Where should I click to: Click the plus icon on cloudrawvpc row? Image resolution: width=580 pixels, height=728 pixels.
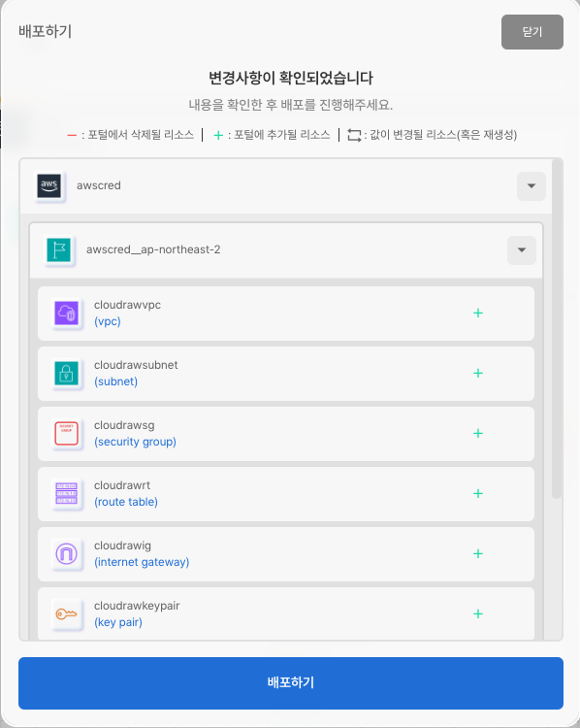[478, 313]
